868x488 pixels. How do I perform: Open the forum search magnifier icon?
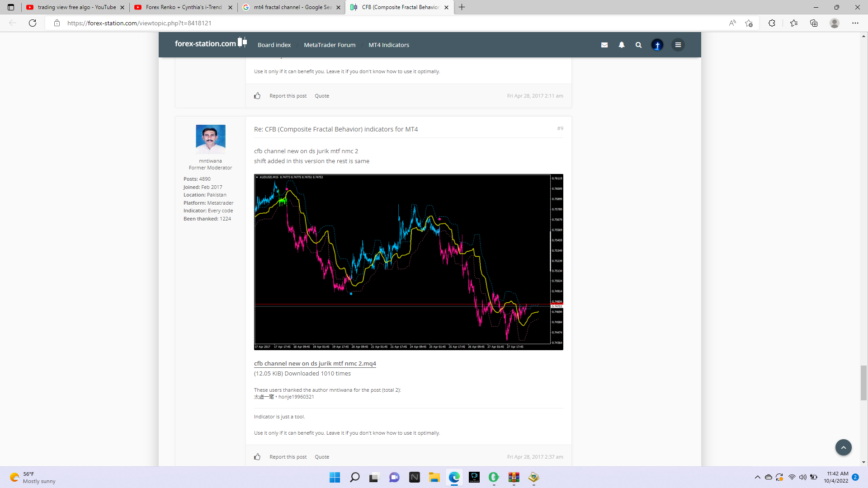[638, 45]
